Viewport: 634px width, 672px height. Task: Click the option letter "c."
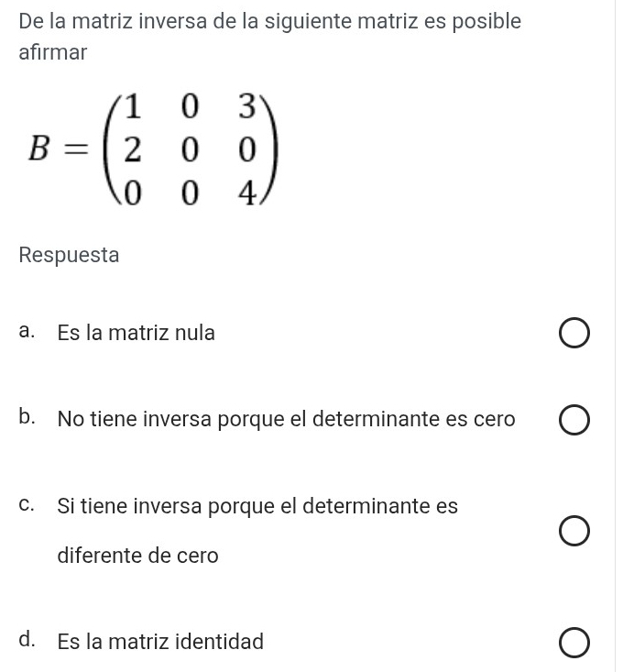pyautogui.click(x=27, y=505)
